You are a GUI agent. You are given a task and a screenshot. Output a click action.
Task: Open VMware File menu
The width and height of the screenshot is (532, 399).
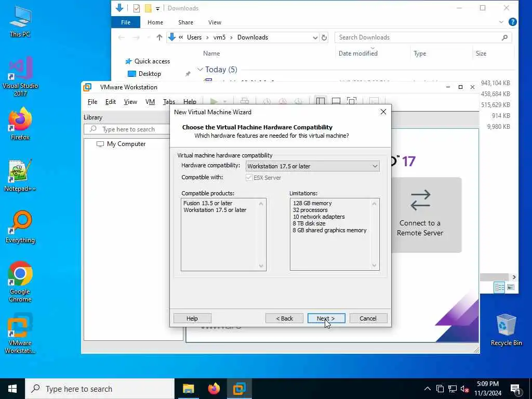click(x=92, y=102)
